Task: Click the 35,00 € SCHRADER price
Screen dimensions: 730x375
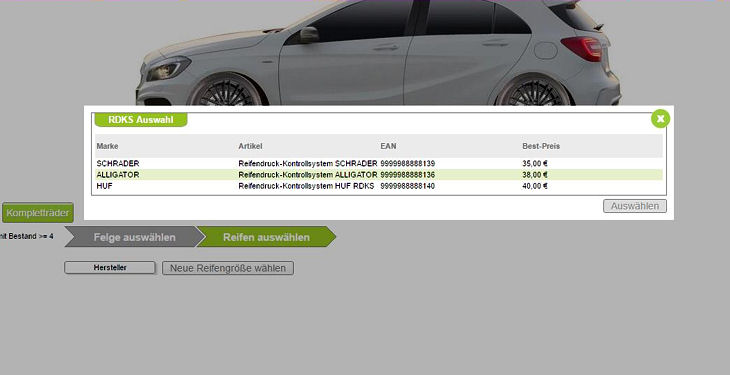Action: pyautogui.click(x=535, y=164)
